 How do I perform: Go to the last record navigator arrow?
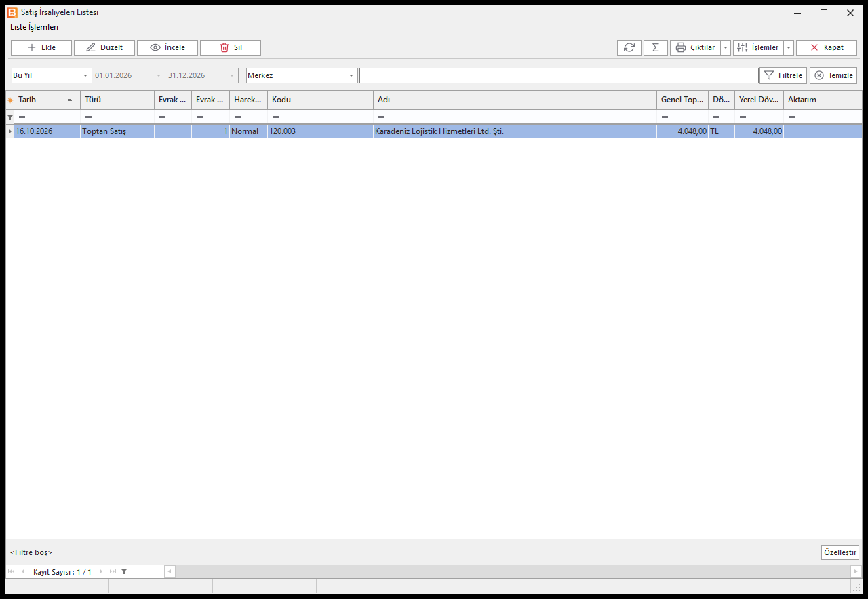pyautogui.click(x=113, y=571)
